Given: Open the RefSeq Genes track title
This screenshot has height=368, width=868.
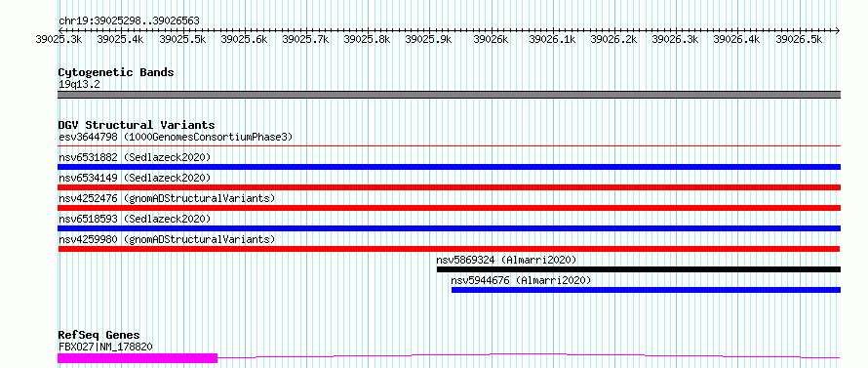Looking at the screenshot, I should 99,336.
